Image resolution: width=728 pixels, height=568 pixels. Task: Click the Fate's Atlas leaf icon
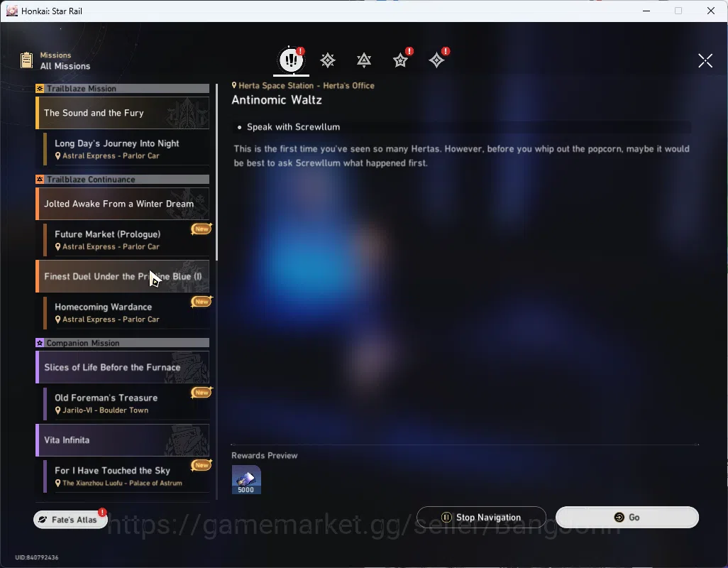click(43, 520)
